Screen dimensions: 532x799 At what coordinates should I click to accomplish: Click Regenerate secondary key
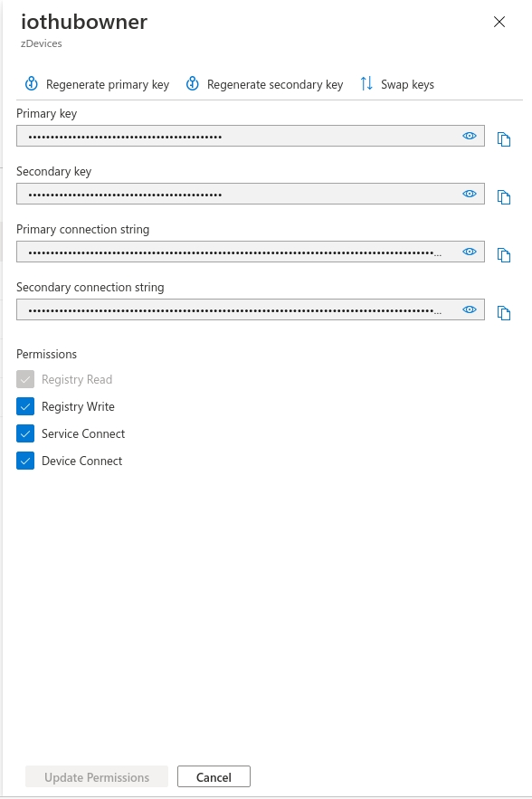coord(264,84)
